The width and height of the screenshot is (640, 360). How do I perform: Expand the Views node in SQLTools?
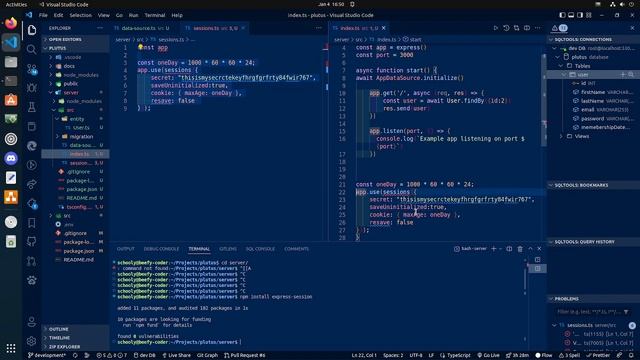582,136
